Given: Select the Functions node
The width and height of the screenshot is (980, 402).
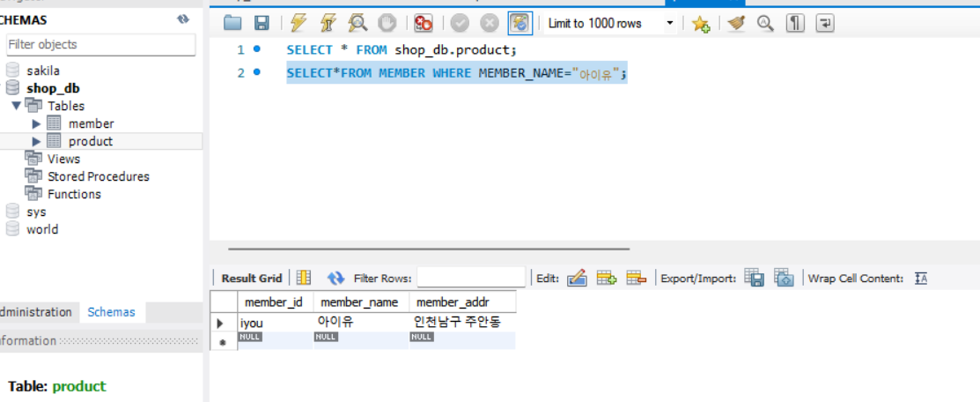Looking at the screenshot, I should pos(74,194).
